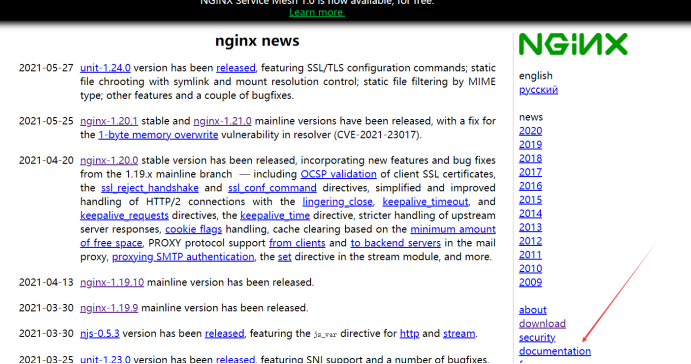Open the nginx-1.21.0 mainline link
Viewport: 691px width, 364px height.
(x=222, y=121)
